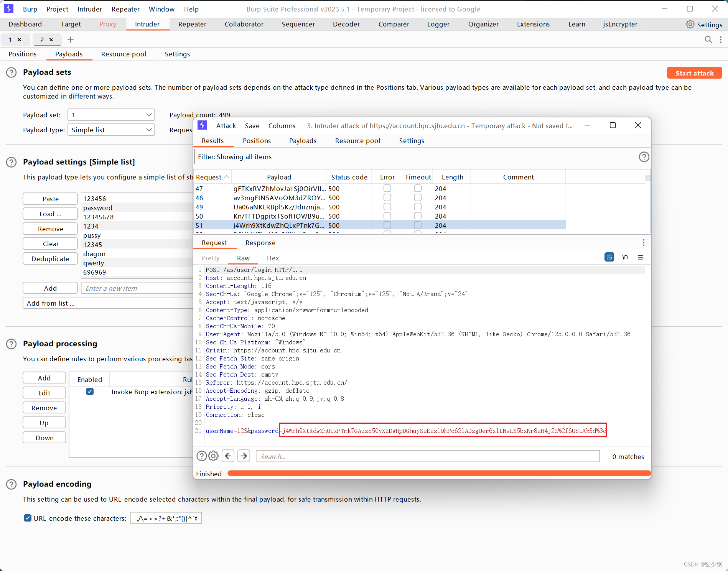Open the Columns menu in attack window
The width and height of the screenshot is (728, 571).
(282, 126)
